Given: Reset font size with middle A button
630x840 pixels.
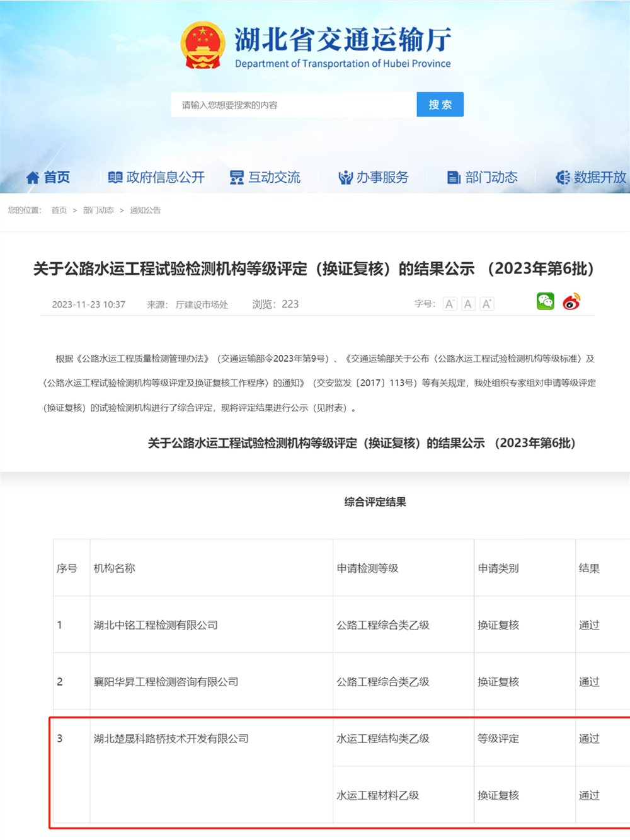Looking at the screenshot, I should [468, 304].
